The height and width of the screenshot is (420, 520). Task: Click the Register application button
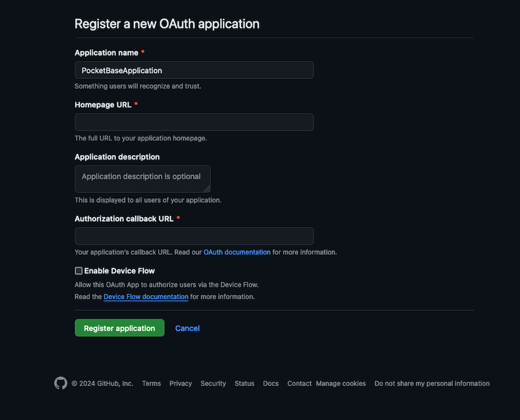tap(119, 328)
